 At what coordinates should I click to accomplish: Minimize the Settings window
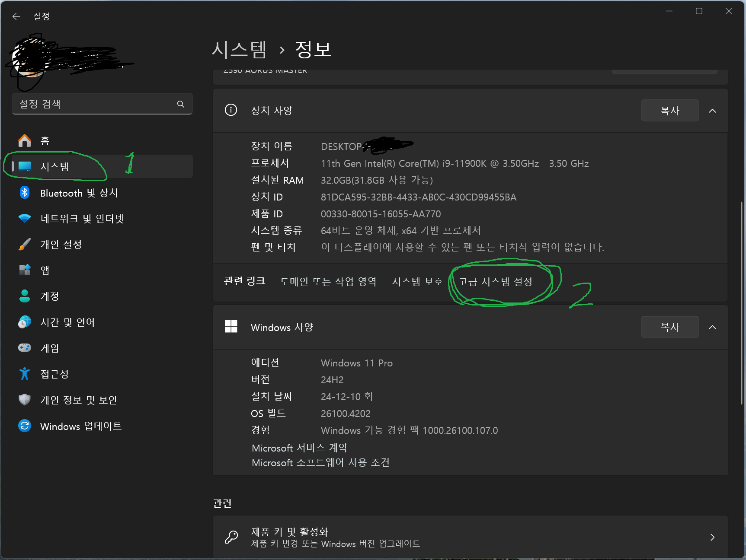coord(669,11)
